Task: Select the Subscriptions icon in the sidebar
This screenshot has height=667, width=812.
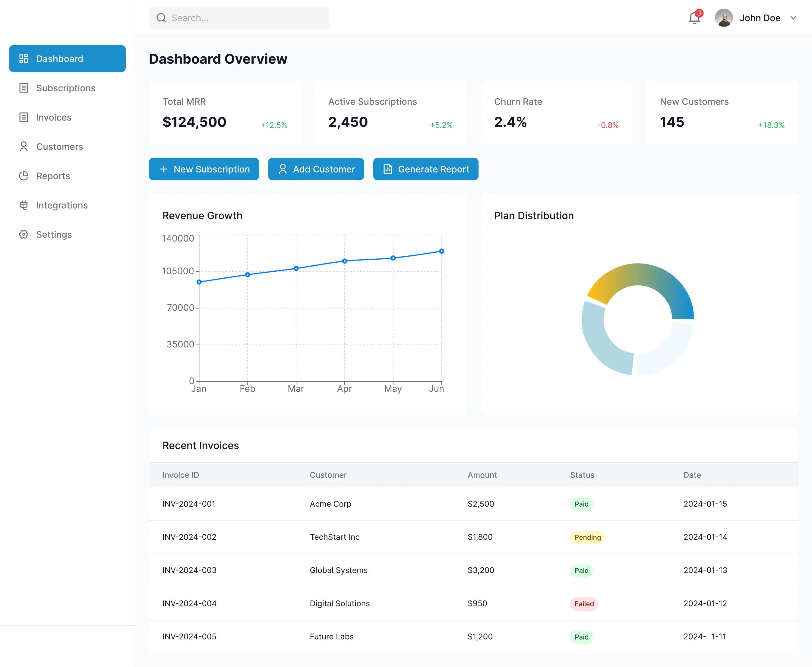Action: (24, 88)
